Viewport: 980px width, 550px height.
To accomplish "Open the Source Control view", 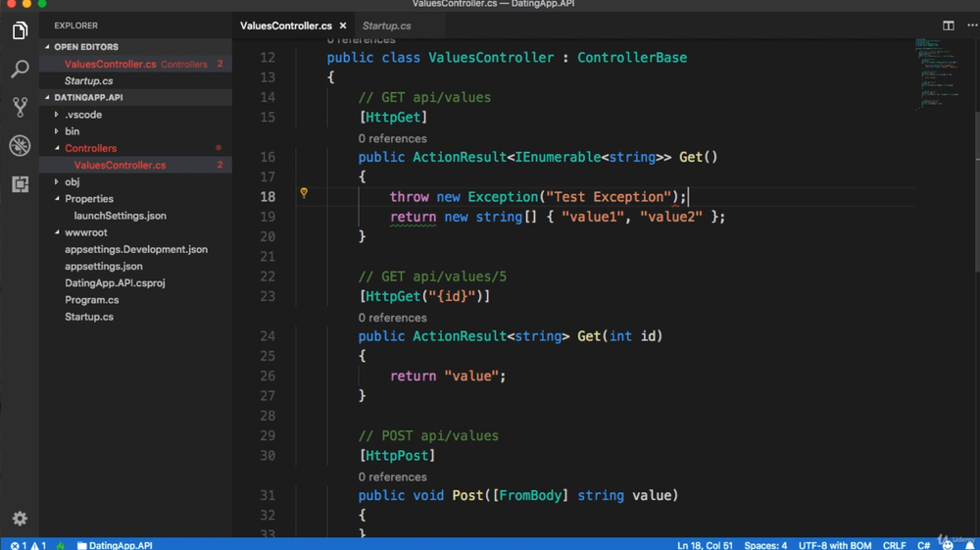I will tap(20, 107).
